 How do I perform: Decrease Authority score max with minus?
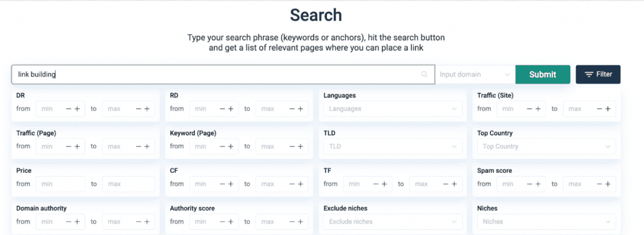[292, 222]
